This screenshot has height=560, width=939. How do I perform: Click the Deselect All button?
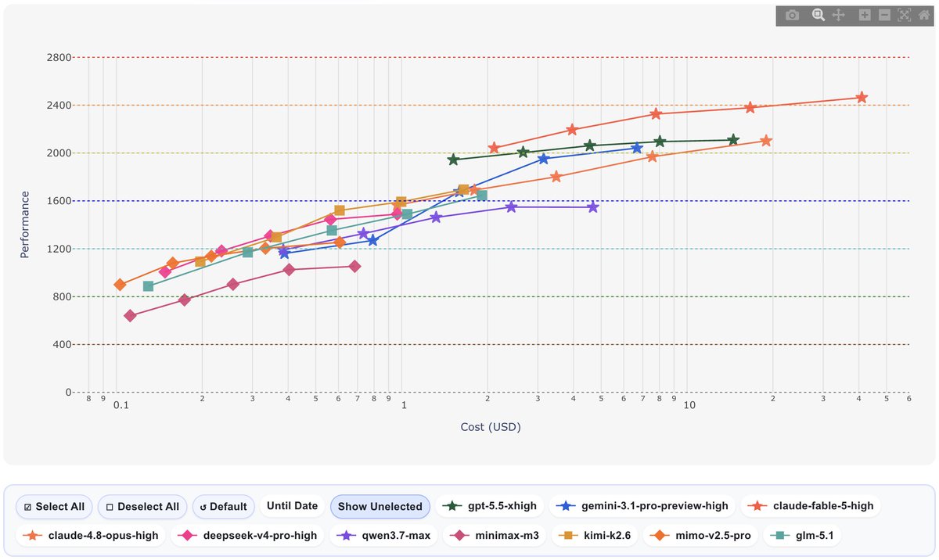142,506
